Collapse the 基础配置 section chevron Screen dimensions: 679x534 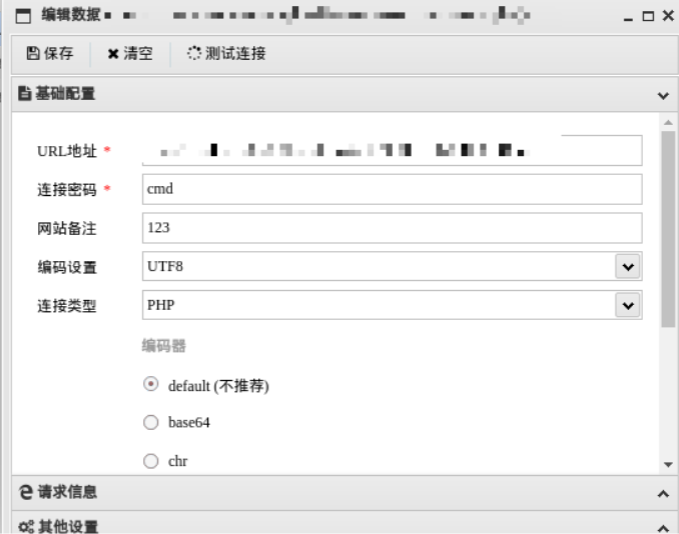pyautogui.click(x=662, y=95)
